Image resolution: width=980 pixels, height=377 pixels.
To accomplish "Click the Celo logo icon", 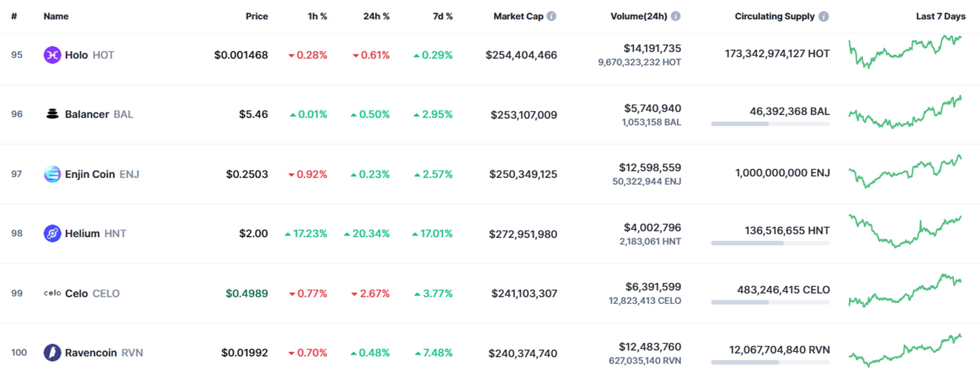I will [52, 293].
